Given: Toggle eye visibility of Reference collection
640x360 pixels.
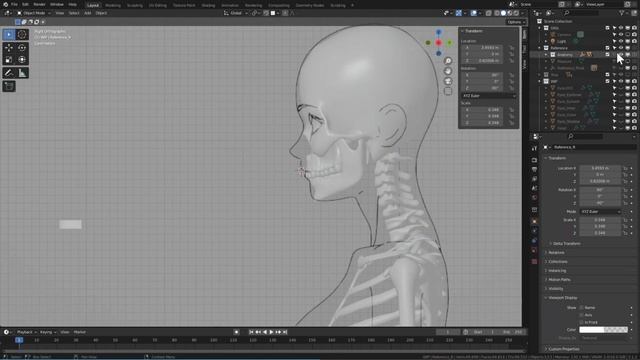Looking at the screenshot, I should (x=621, y=48).
